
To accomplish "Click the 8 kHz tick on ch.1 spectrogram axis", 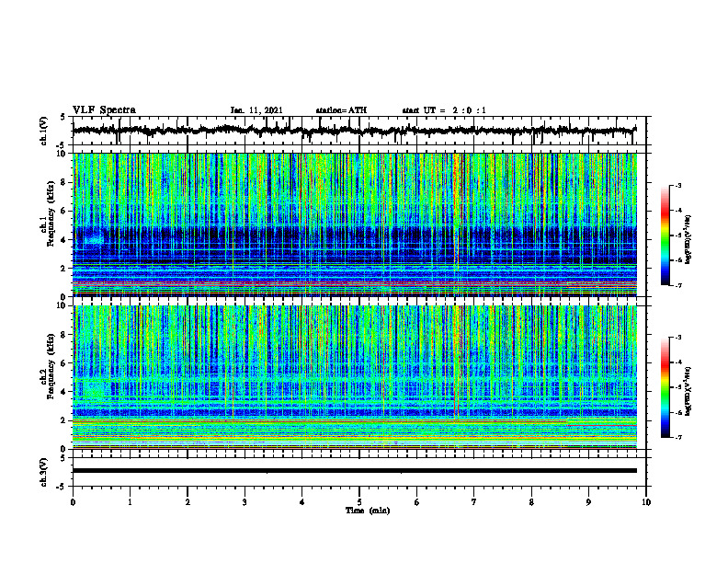I will (63, 182).
